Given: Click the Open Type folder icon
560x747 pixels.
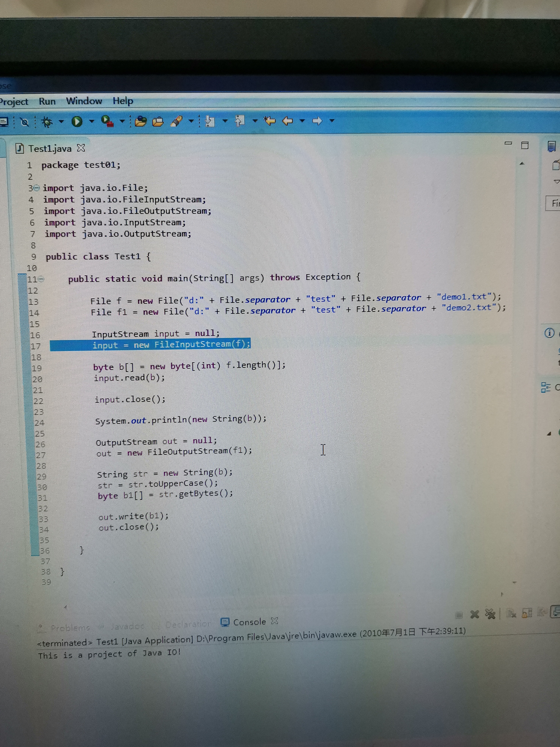Looking at the screenshot, I should click(x=141, y=121).
